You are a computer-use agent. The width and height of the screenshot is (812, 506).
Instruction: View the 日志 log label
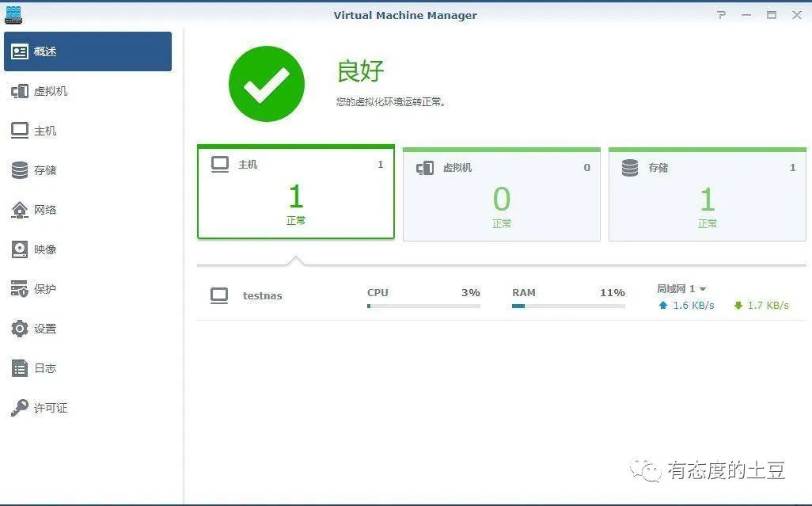(x=45, y=368)
